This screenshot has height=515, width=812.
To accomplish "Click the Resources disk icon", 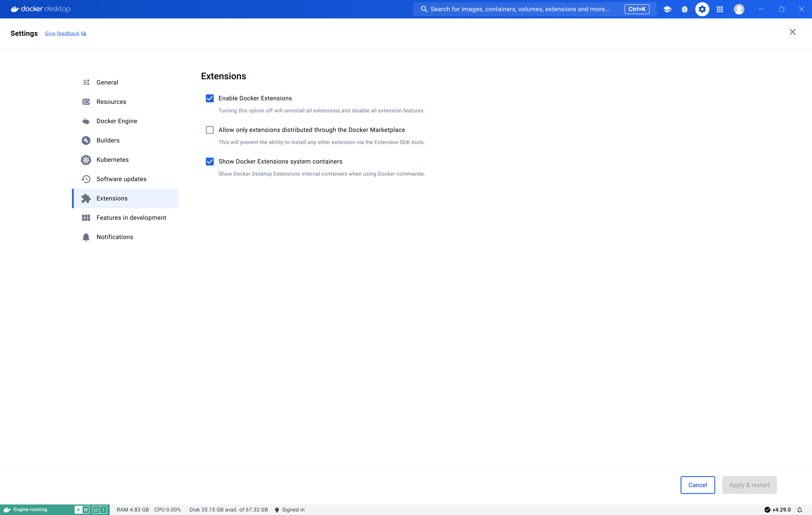I will [x=86, y=101].
